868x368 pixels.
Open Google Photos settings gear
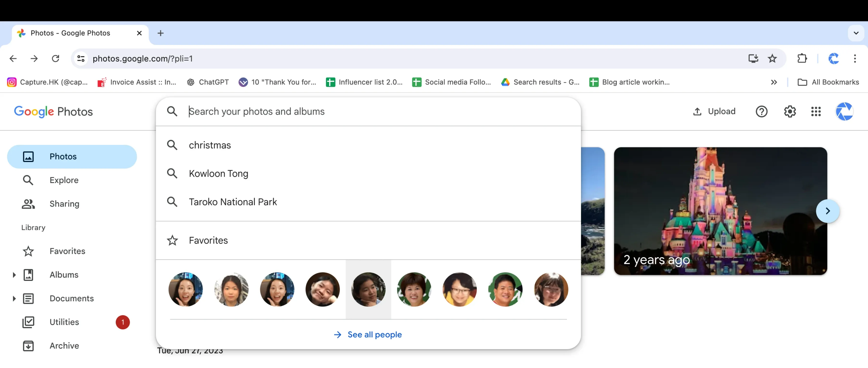pyautogui.click(x=790, y=111)
